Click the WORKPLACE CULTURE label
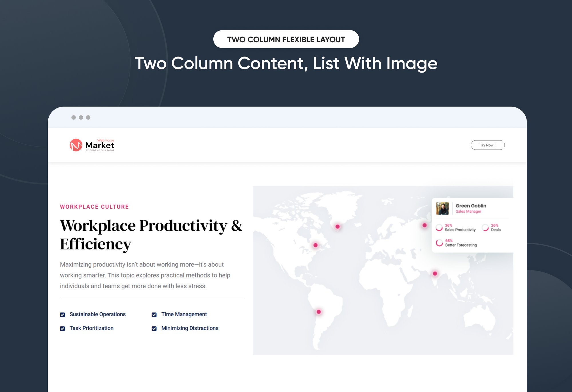The image size is (572, 392). (94, 207)
